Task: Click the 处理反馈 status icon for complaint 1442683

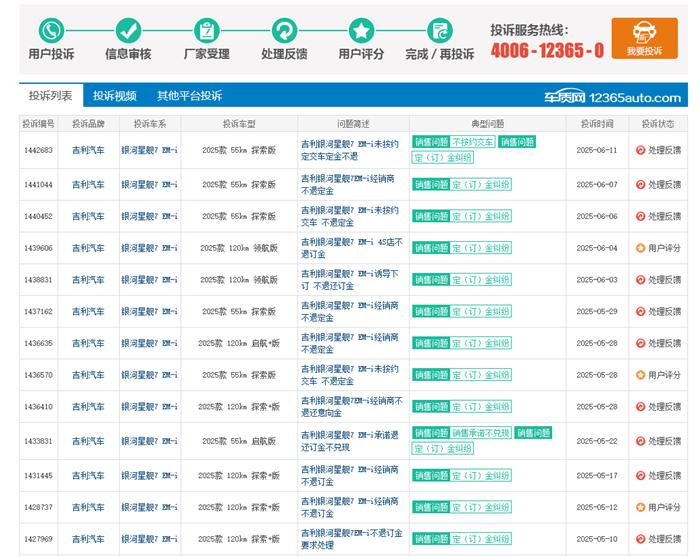Action: point(640,150)
